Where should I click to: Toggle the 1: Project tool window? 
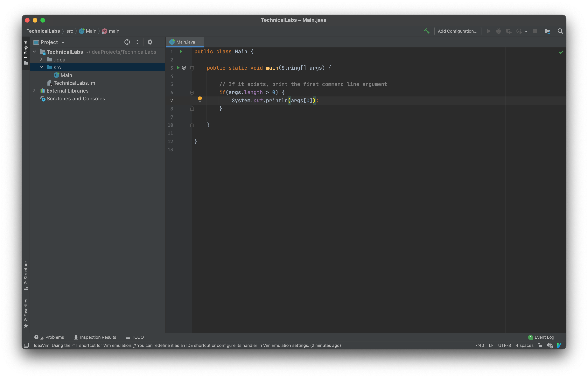[26, 53]
